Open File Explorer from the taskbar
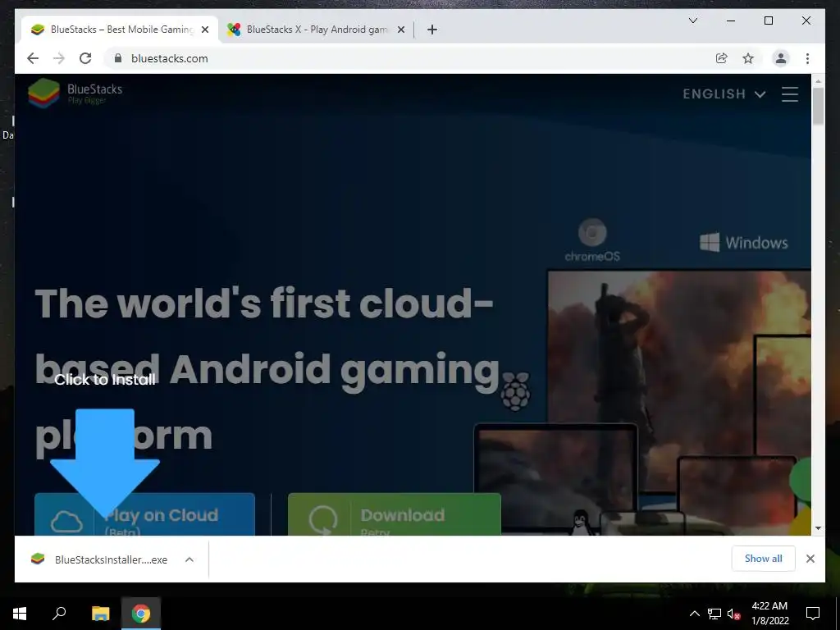The image size is (840, 630). tap(100, 614)
